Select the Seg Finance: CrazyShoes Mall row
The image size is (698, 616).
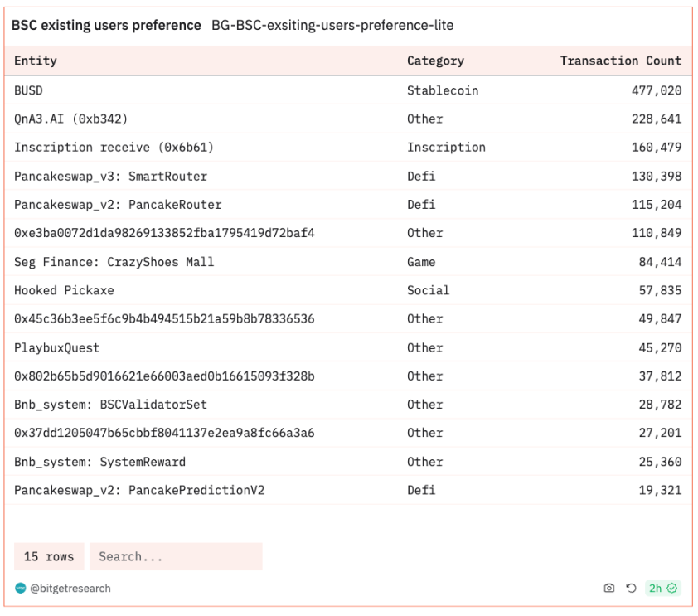348,262
